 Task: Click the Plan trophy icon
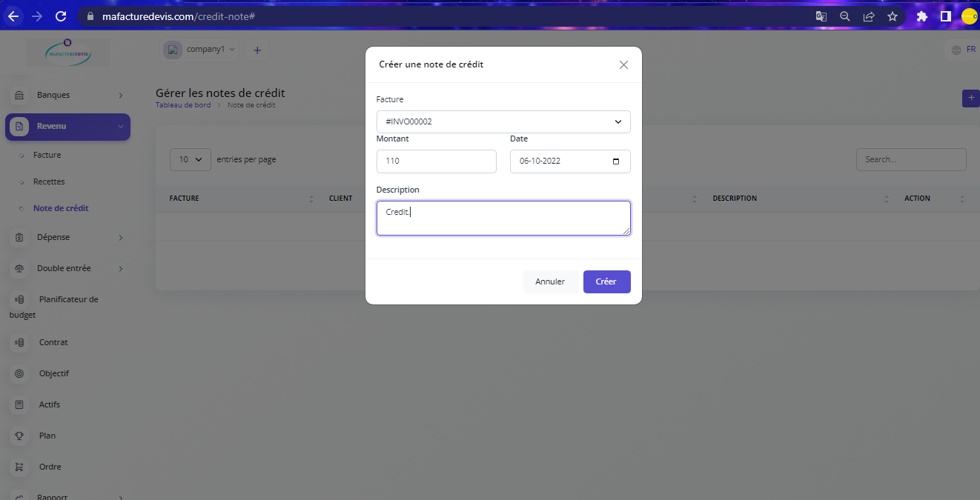pos(19,436)
